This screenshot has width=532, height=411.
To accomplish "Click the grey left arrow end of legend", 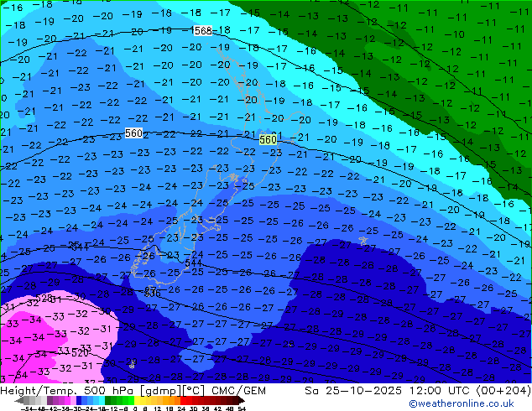I will coord(19,400).
